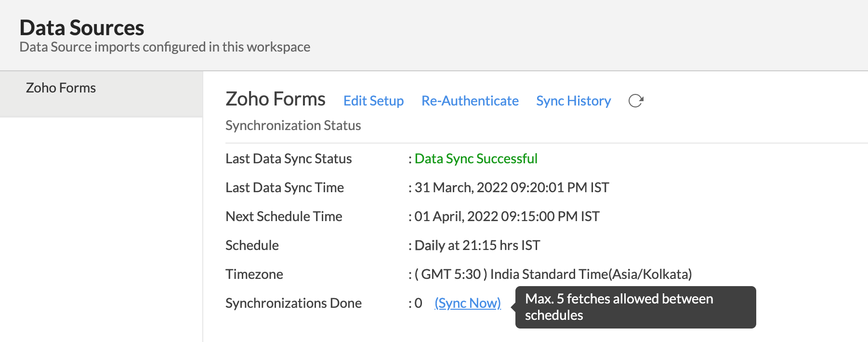This screenshot has width=868, height=342.
Task: Open the Edit Setup link
Action: point(373,101)
